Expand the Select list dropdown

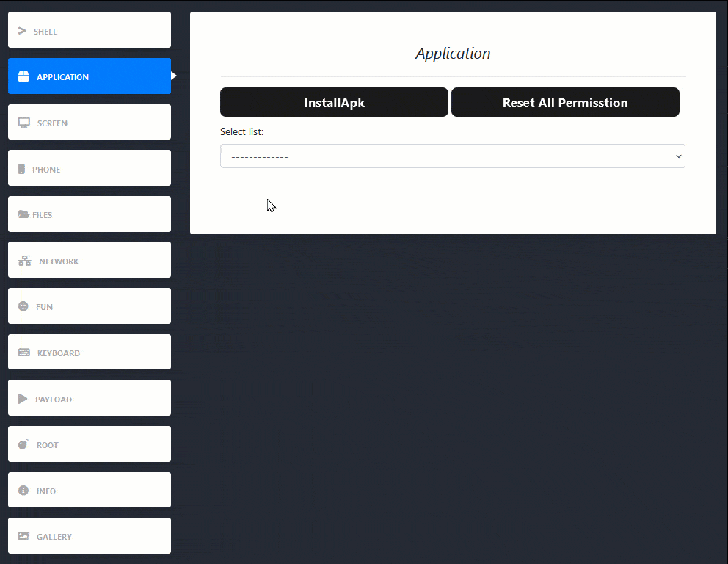click(x=453, y=156)
